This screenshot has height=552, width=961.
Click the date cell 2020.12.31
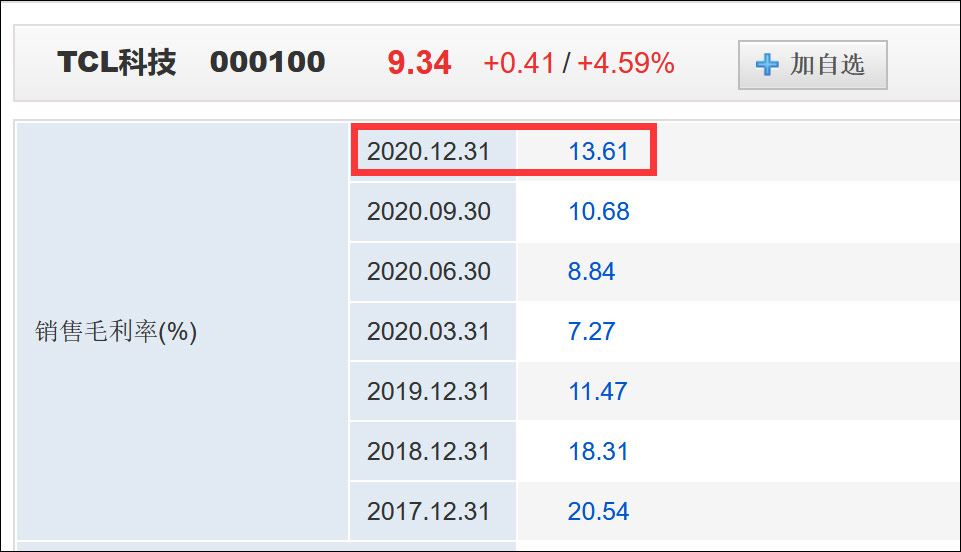(433, 151)
